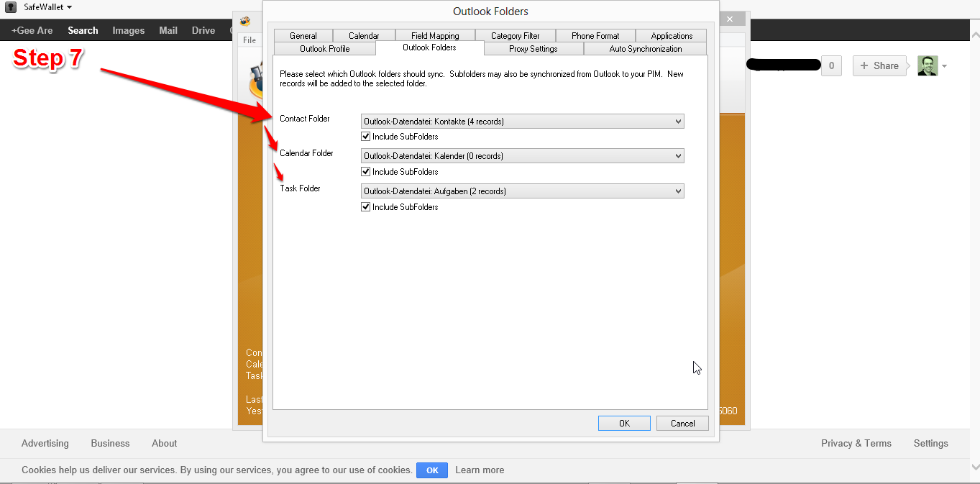Open the Mail link in top bar
The image size is (980, 484).
tap(168, 30)
